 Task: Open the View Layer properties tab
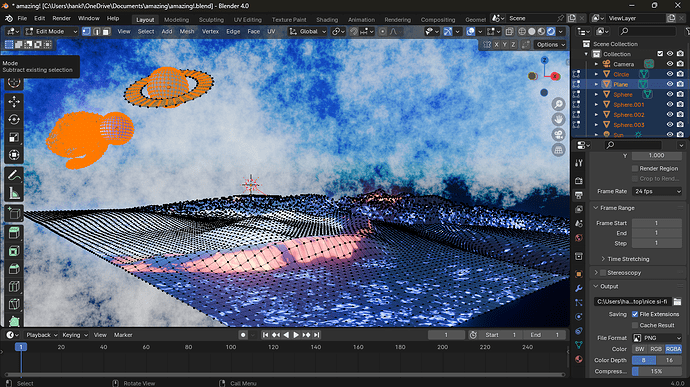(579, 209)
